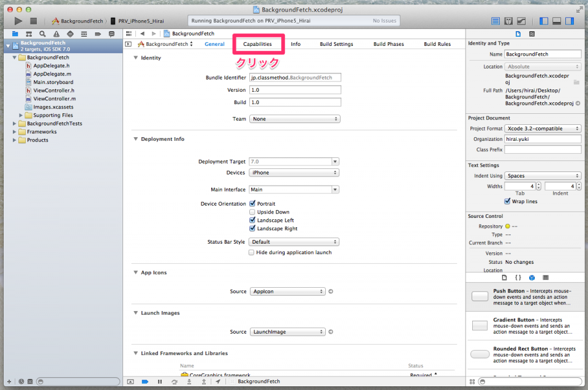Viewport: 588px width, 390px height.
Task: Select the Assistant editor icon
Action: (508, 21)
